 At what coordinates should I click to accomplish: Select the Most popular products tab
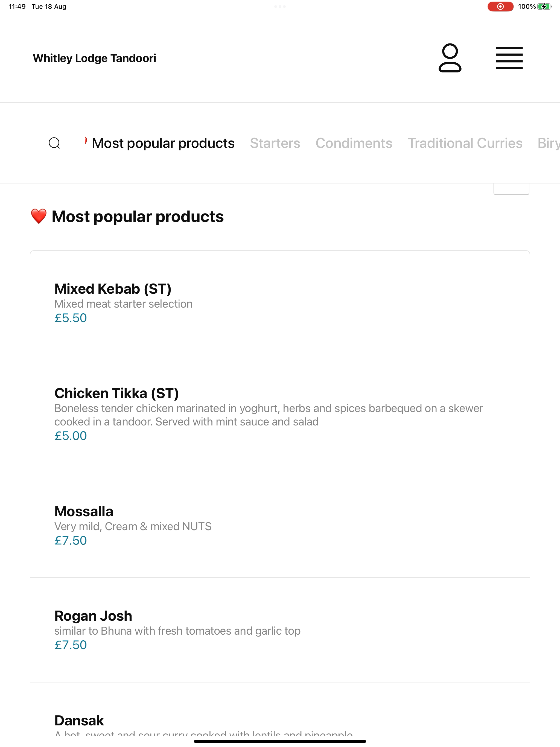coord(163,143)
